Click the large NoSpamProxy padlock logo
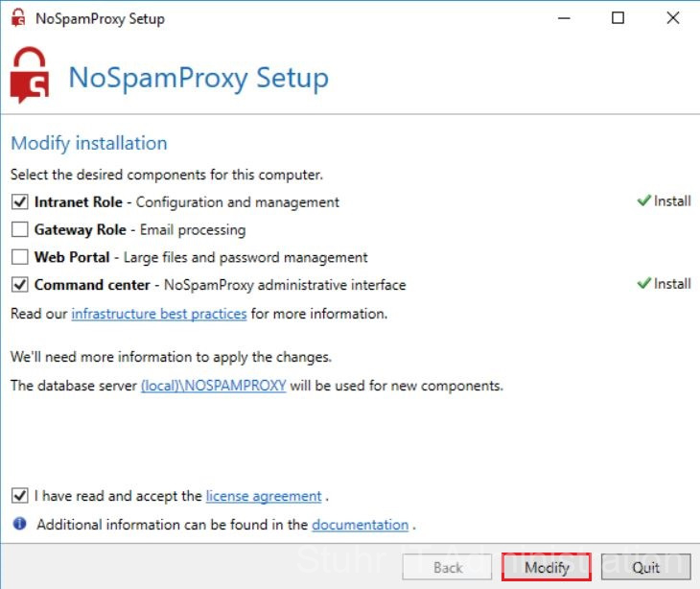 point(30,75)
